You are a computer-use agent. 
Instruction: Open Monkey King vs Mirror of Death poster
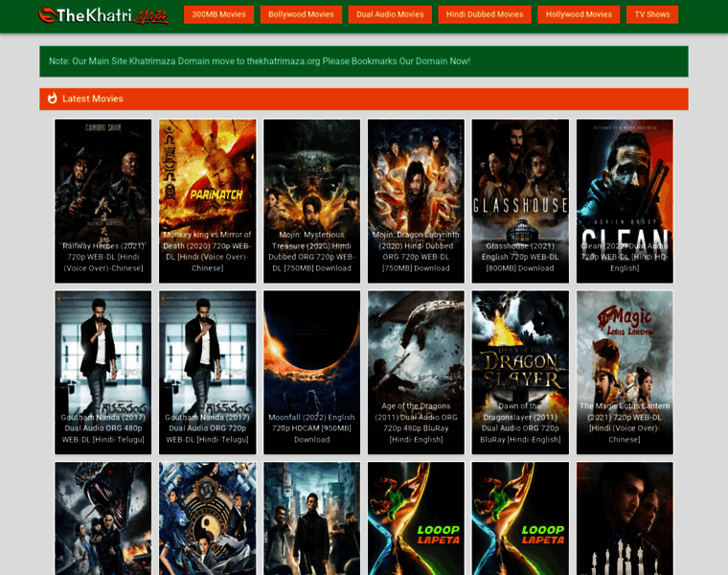coord(208,200)
